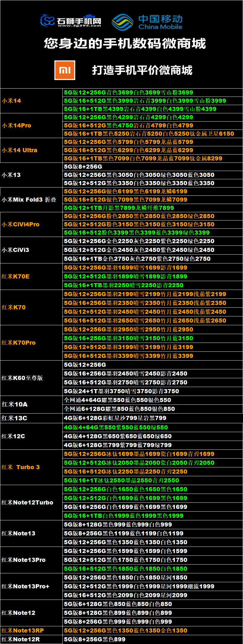Select the row 5G版12+256G粉色2850

153,216
